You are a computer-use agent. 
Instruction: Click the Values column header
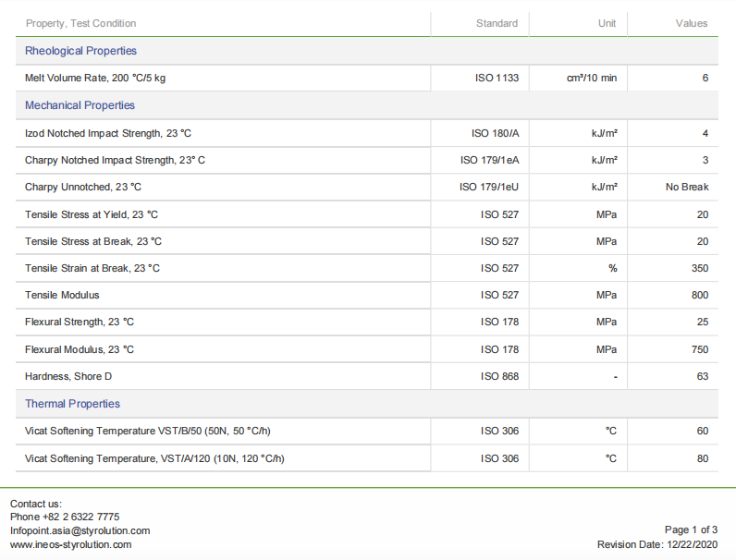pos(691,23)
